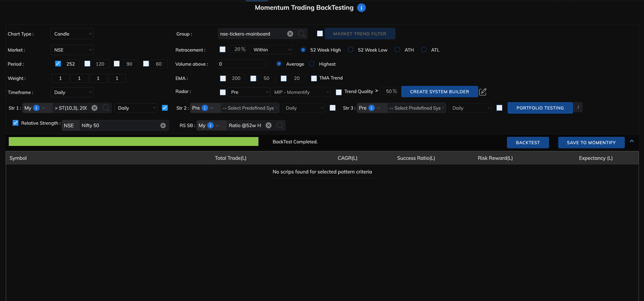
Task: Collapse the filter panel with the up chevron
Action: point(632,141)
